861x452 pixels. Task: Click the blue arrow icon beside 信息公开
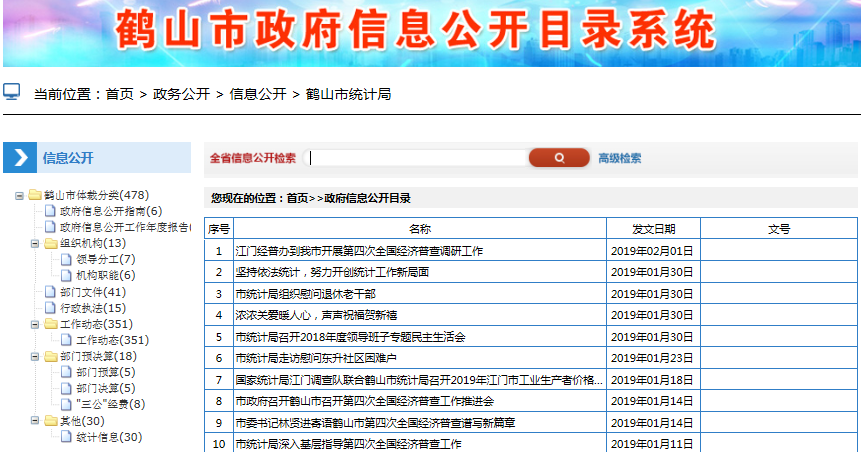point(21,157)
